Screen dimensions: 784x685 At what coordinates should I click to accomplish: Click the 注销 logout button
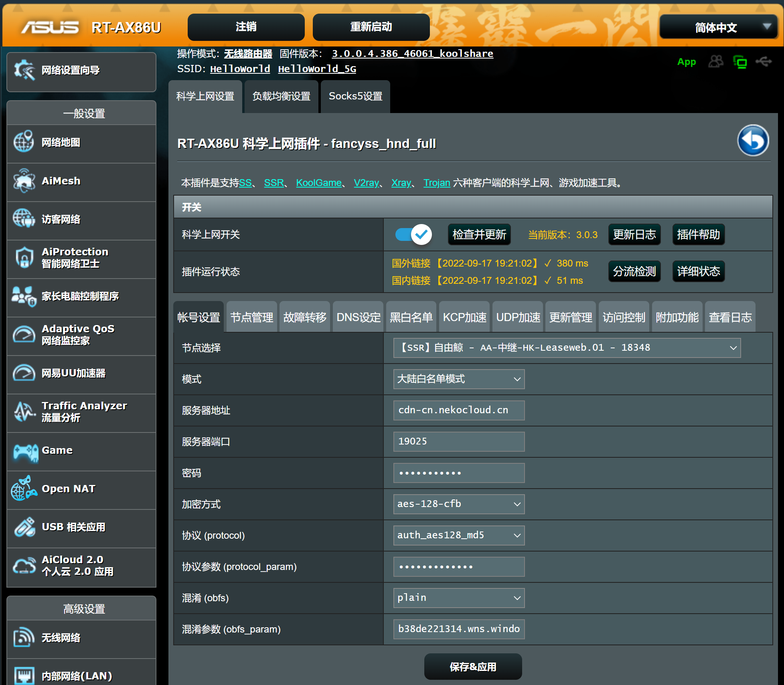click(246, 27)
